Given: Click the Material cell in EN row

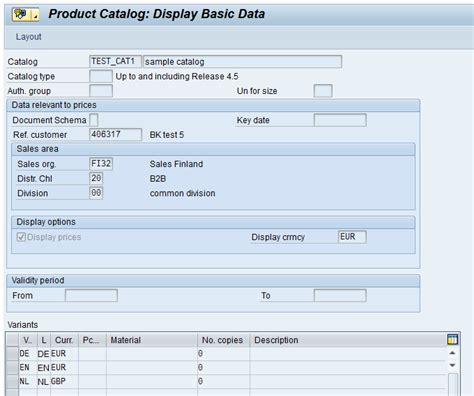Looking at the screenshot, I should 152,367.
